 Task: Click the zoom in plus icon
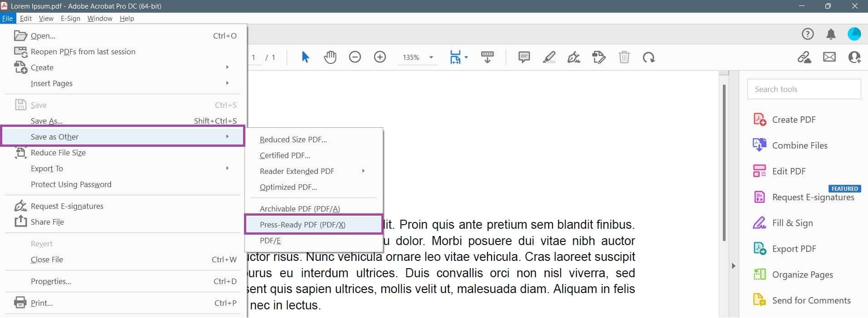click(x=380, y=58)
